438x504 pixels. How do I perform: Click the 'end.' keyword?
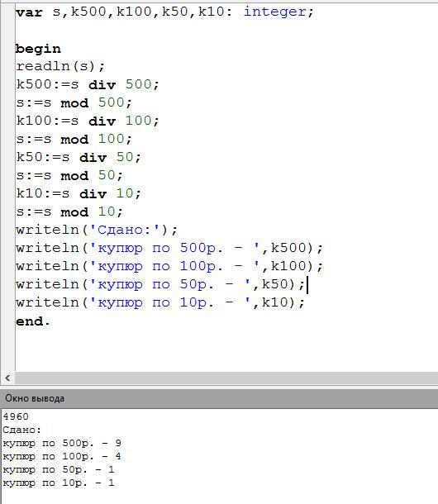point(33,321)
